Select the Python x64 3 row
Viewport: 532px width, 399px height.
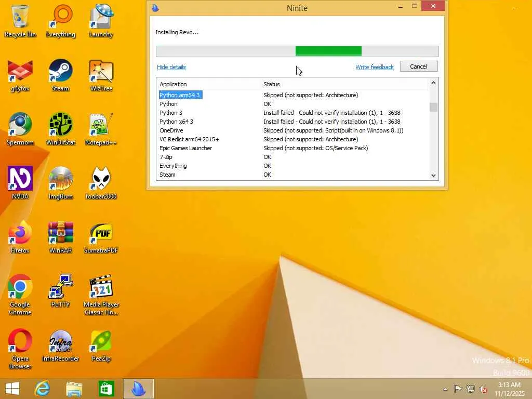pyautogui.click(x=292, y=122)
